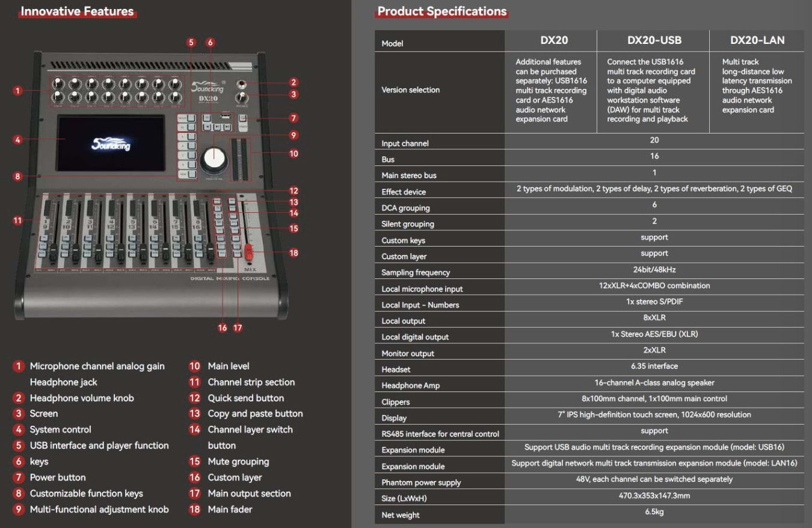
Task: Click callout marker 1 beside the gain knobs
Action: click(x=18, y=91)
